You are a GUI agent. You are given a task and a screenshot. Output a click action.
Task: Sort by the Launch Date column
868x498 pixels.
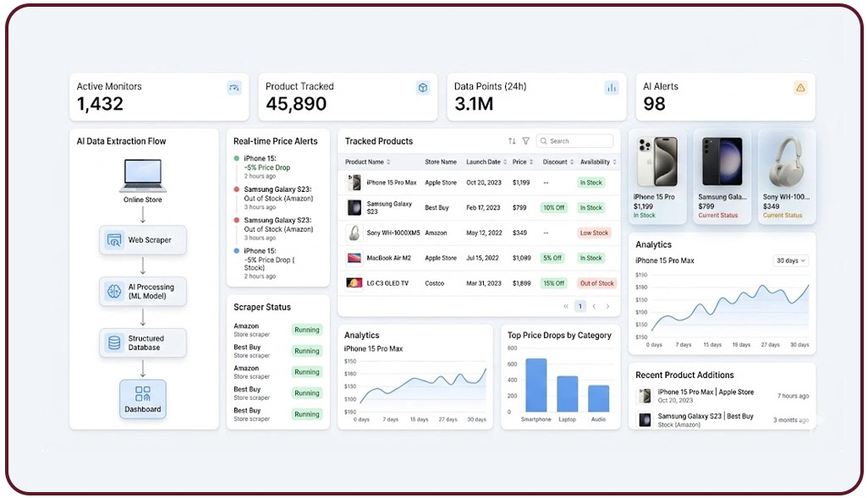point(486,162)
